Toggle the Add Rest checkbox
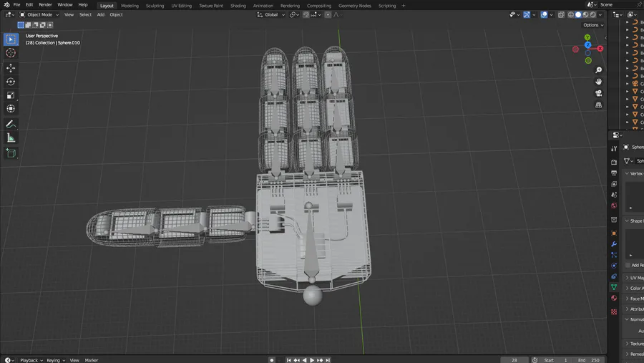Image resolution: width=644 pixels, height=363 pixels. (x=628, y=265)
